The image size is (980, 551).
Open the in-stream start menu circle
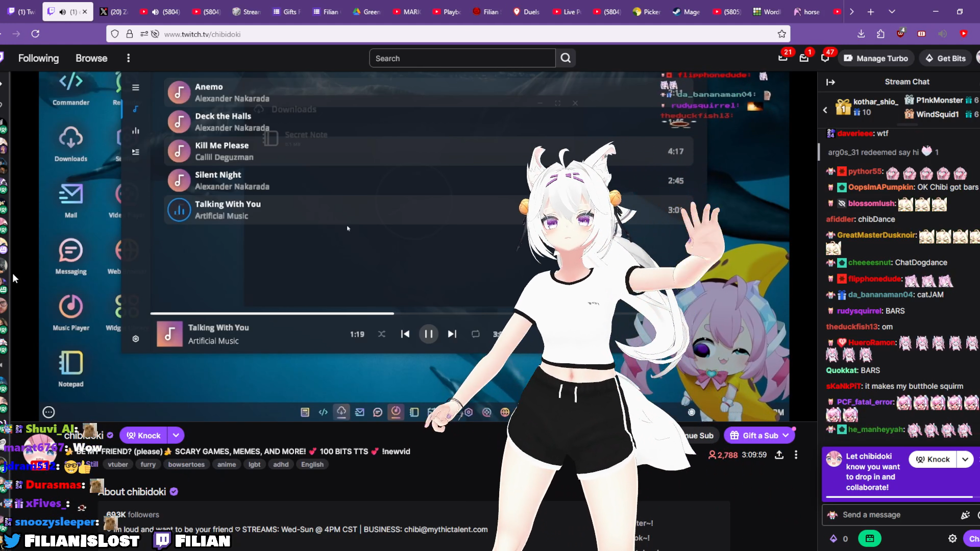pyautogui.click(x=48, y=412)
